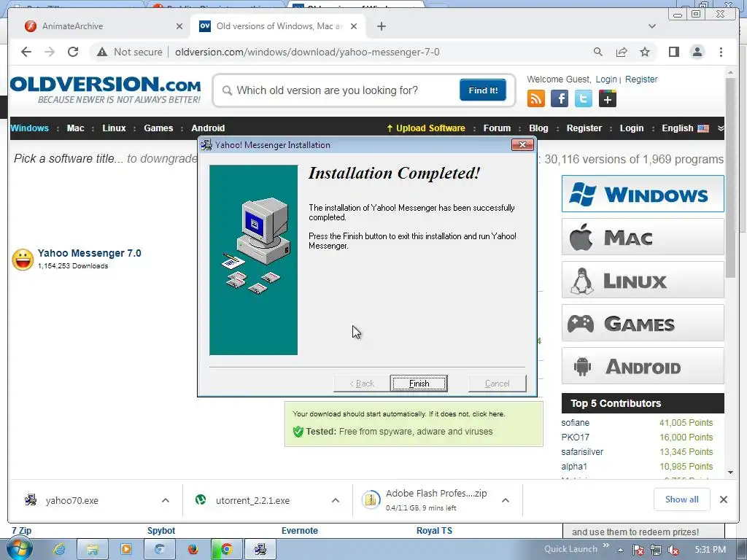747x560 pixels.
Task: Open Blog from navigation bar
Action: [538, 128]
